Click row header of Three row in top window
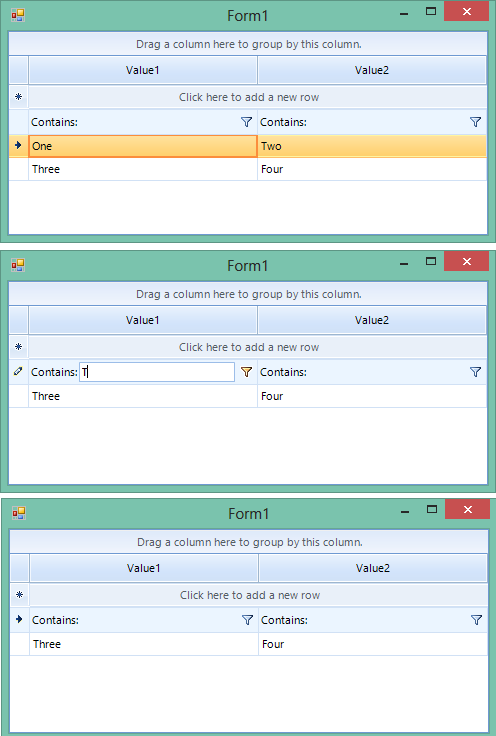496x736 pixels. (18, 169)
